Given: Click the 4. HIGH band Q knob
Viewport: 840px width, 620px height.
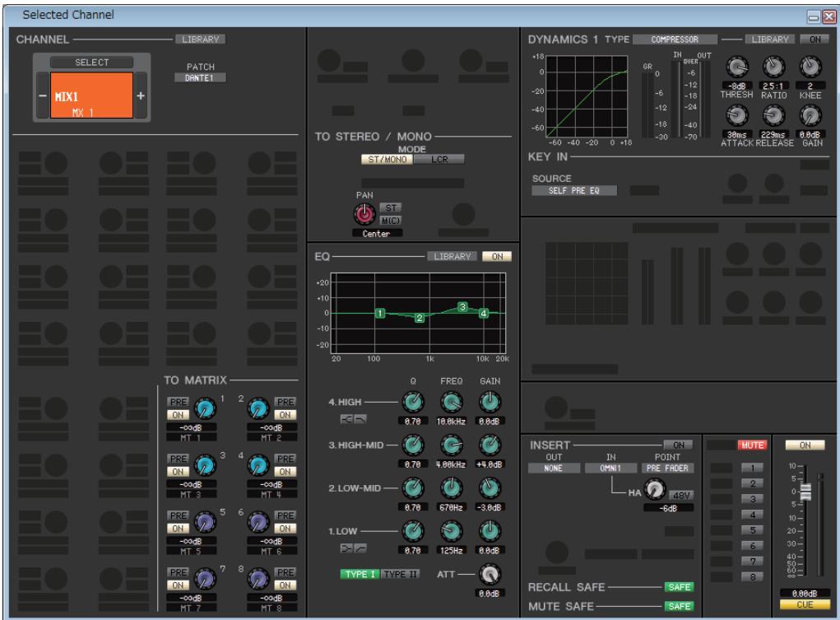Looking at the screenshot, I should coord(413,403).
